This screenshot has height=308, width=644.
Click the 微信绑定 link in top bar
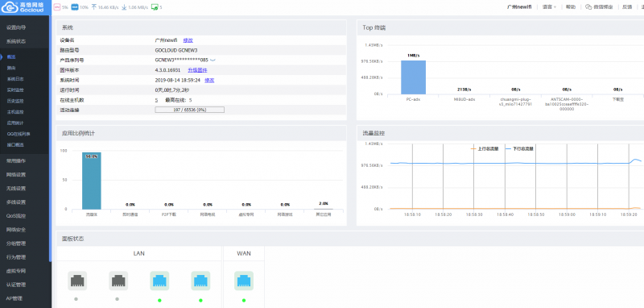[x=604, y=7]
